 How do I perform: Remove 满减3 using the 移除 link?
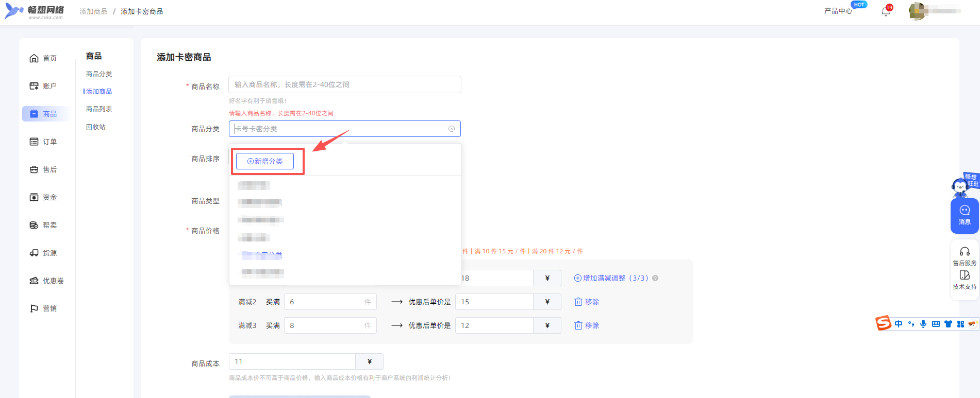pyautogui.click(x=592, y=325)
